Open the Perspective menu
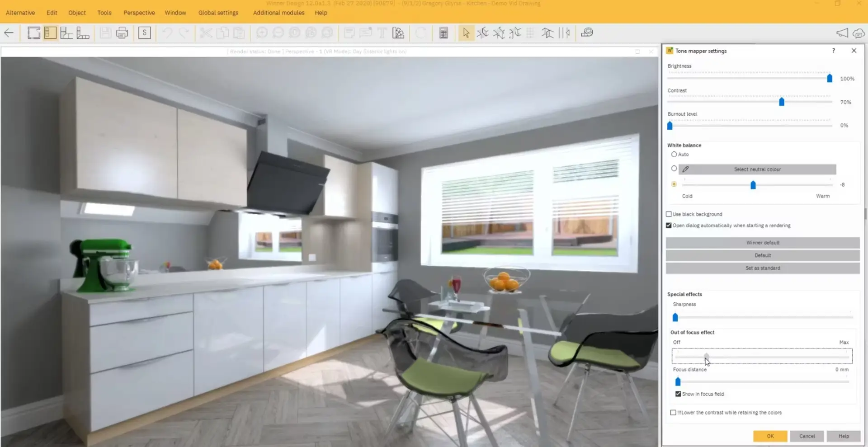868x447 pixels. coord(139,13)
